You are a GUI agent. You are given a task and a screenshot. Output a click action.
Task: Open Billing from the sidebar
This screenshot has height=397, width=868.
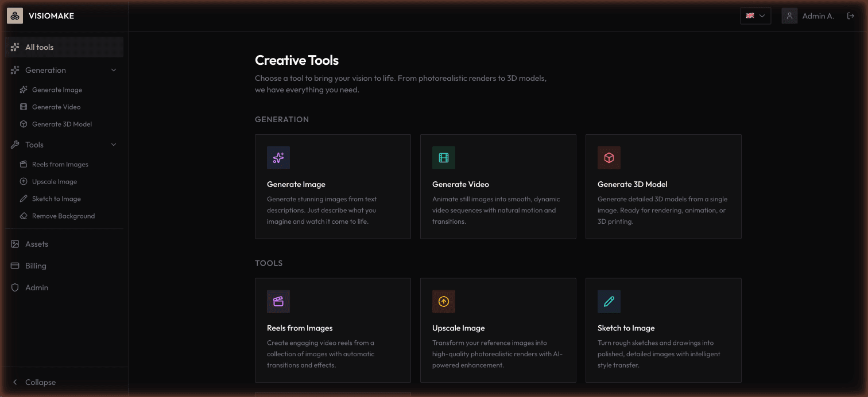click(x=35, y=266)
